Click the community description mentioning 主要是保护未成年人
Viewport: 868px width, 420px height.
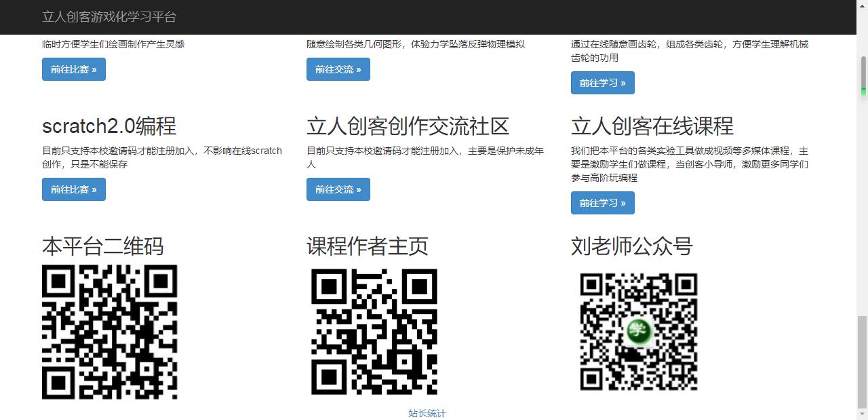tap(425, 157)
